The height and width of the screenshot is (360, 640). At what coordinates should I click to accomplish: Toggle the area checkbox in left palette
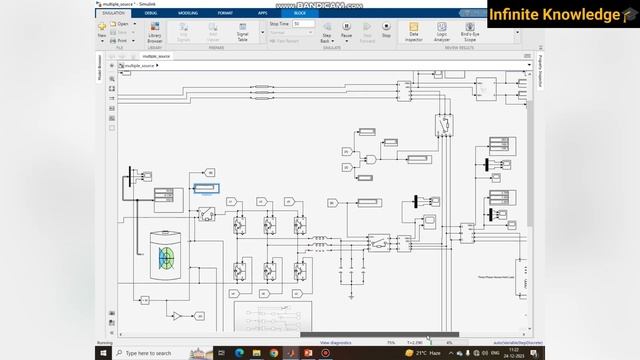(112, 128)
